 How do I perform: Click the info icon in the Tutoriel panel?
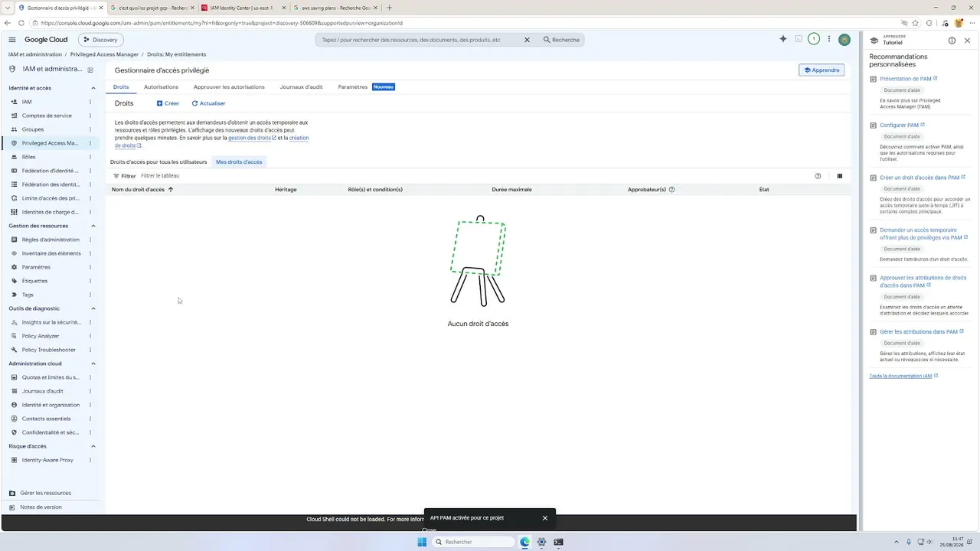tap(952, 41)
